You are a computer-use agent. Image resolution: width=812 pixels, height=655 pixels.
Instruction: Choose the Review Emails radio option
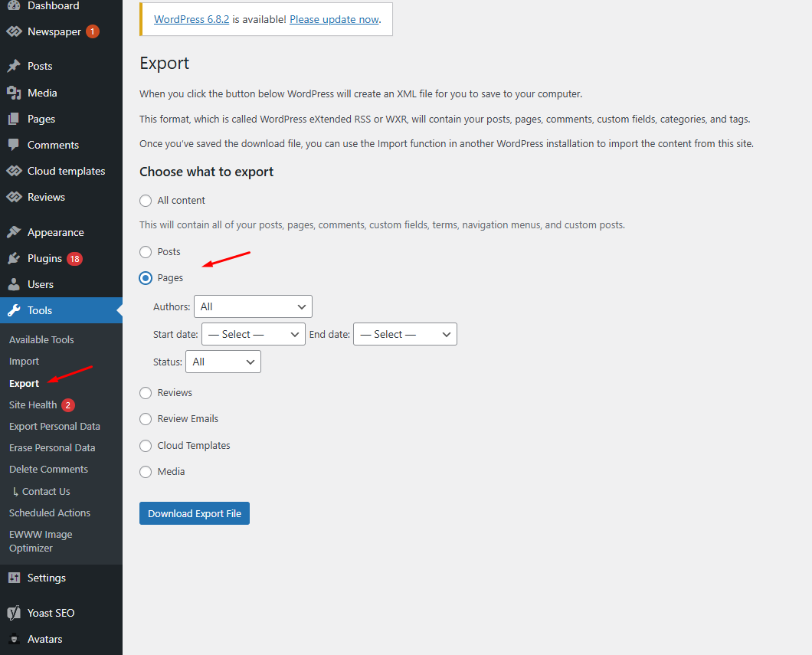coord(146,419)
